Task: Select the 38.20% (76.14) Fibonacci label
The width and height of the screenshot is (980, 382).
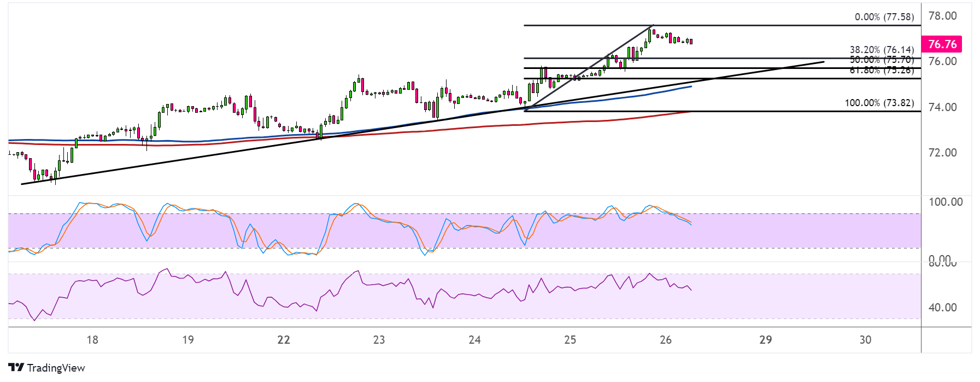Action: click(x=882, y=50)
